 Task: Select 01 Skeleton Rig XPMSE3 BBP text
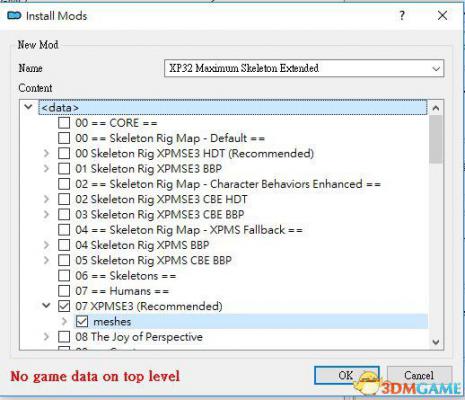[x=148, y=169]
